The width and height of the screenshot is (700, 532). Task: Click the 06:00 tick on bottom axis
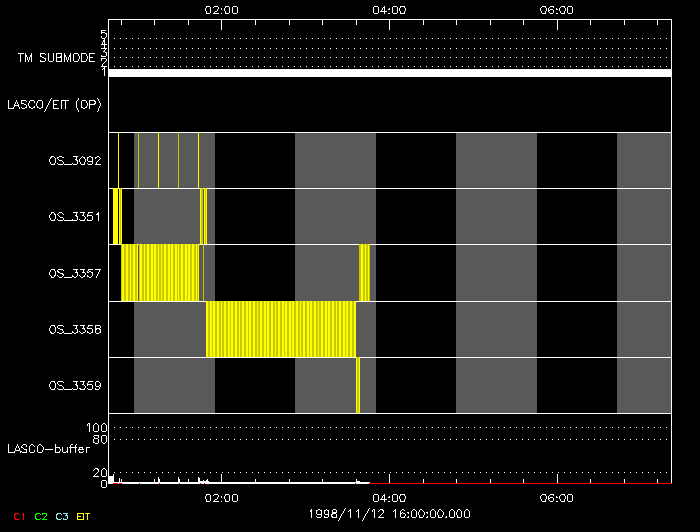(556, 497)
